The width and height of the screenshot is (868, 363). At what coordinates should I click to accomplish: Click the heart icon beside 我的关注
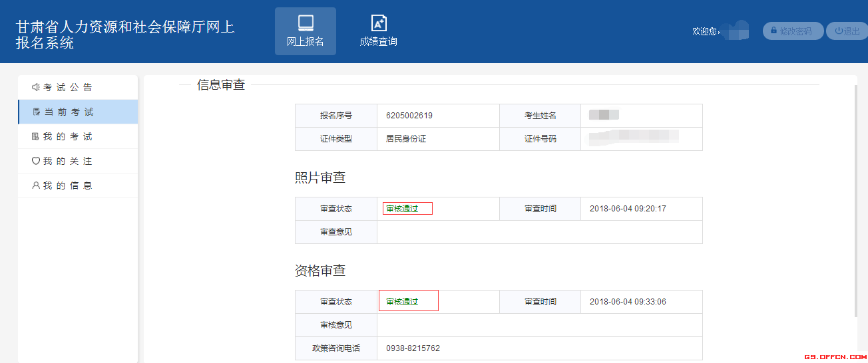(36, 161)
